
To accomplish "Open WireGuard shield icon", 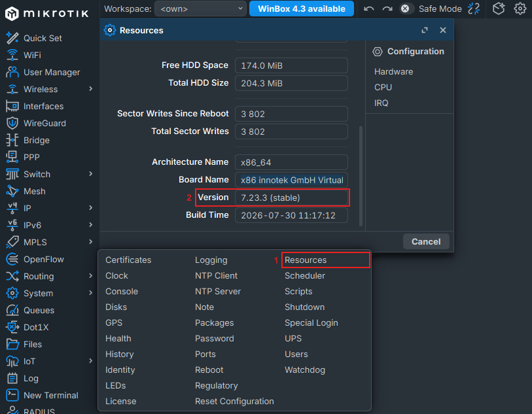I will tap(12, 123).
